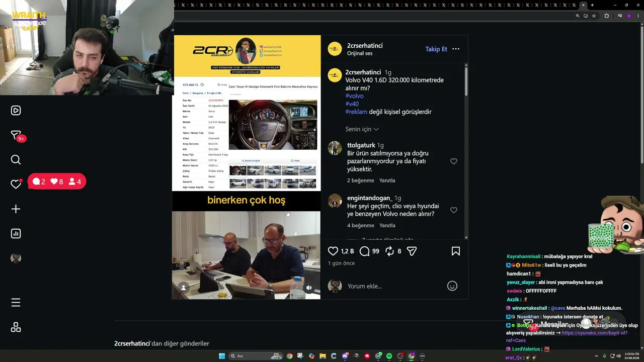644x362 pixels.
Task: Open Spotify from the taskbar
Action: 389,356
